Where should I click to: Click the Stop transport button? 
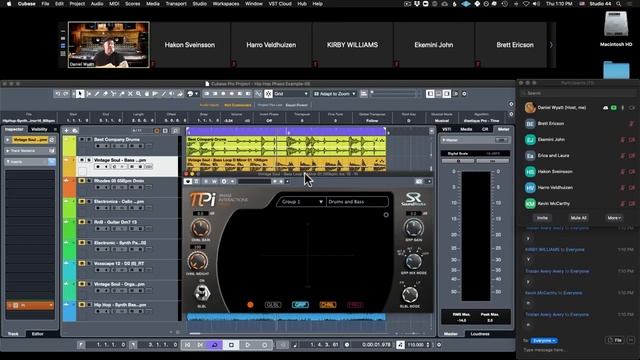pos(231,345)
